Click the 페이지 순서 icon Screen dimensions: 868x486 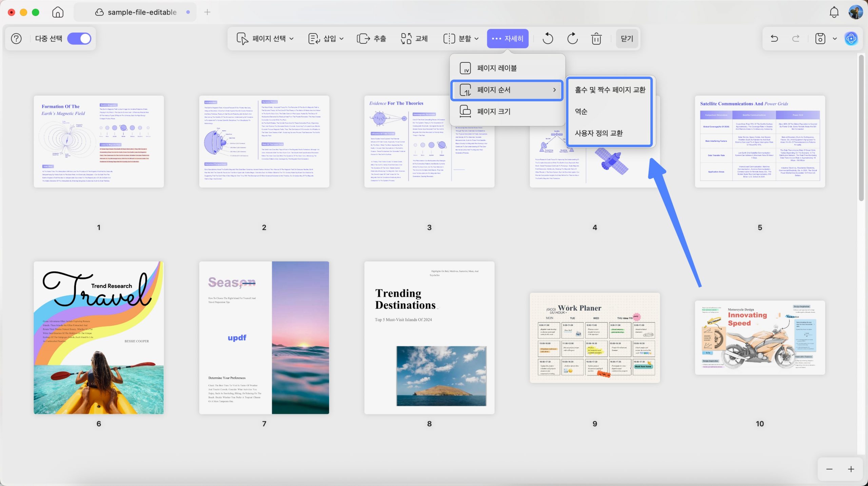465,90
